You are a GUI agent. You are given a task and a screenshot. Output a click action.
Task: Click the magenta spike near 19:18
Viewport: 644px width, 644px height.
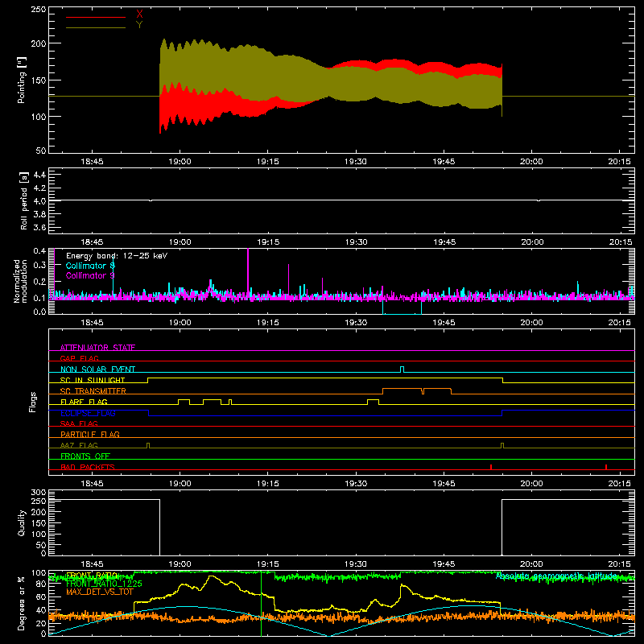289,279
